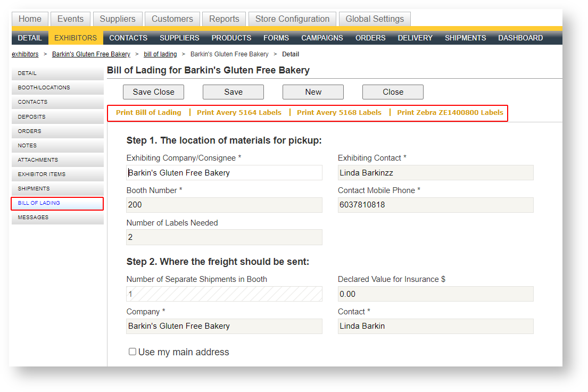Click the bill of lading breadcrumb link
The image size is (588, 392).
tap(160, 54)
